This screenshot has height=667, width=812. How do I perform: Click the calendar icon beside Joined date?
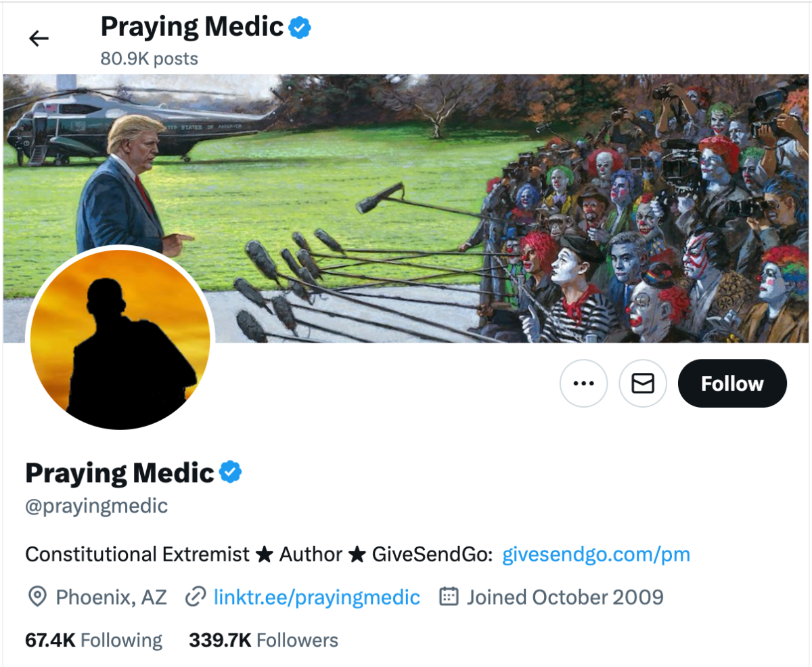pos(449,597)
